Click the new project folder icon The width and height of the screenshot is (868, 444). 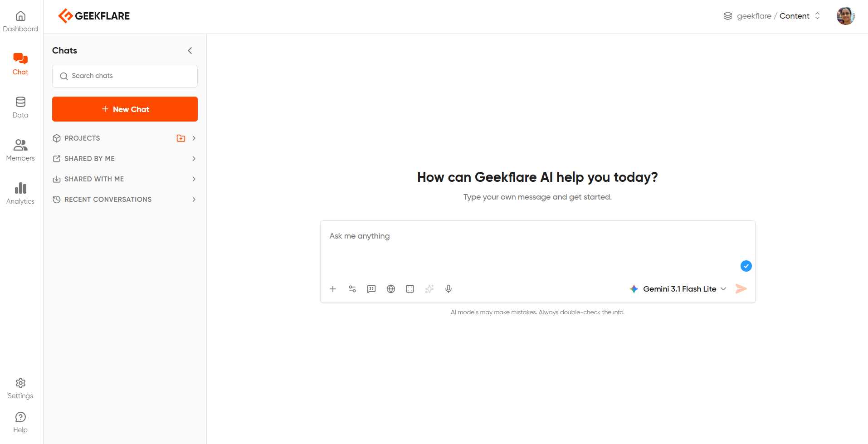181,138
